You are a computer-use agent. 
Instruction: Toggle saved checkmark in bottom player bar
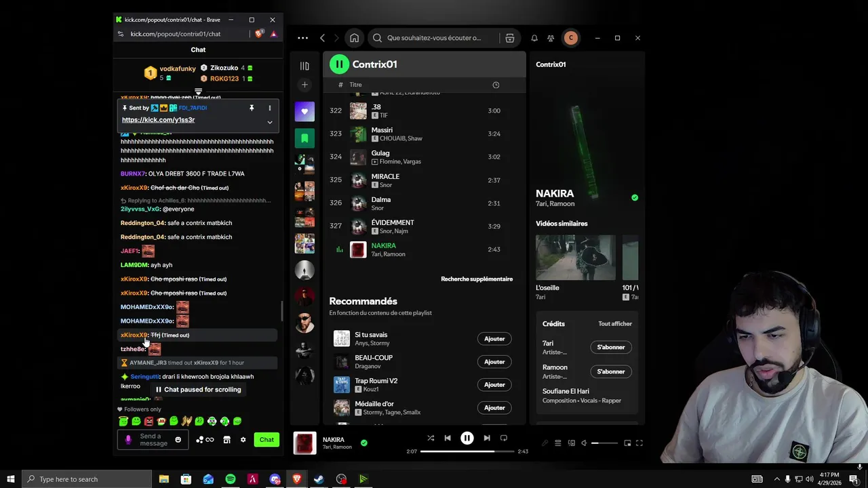coord(364,443)
